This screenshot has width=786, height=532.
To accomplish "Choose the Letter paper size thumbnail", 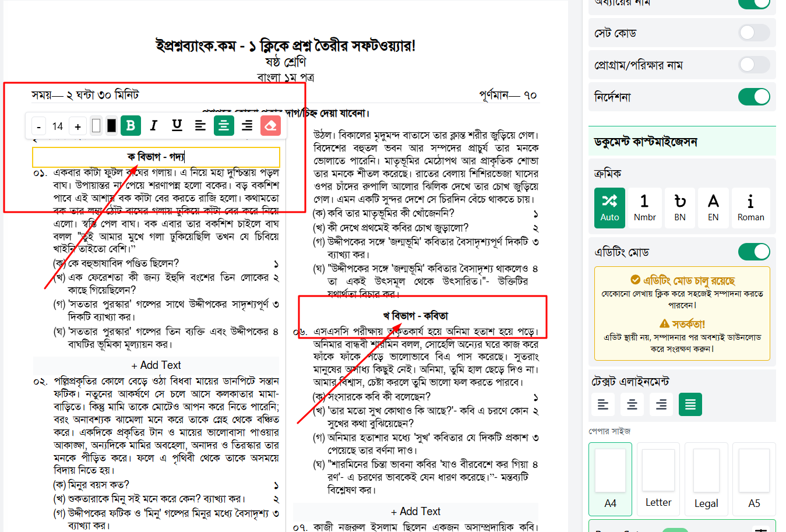I will pos(658,479).
